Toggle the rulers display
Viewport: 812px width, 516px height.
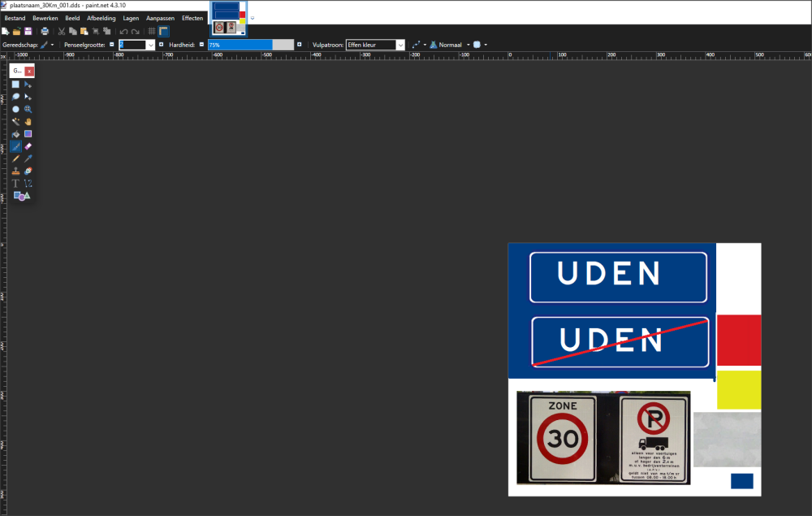(x=163, y=31)
